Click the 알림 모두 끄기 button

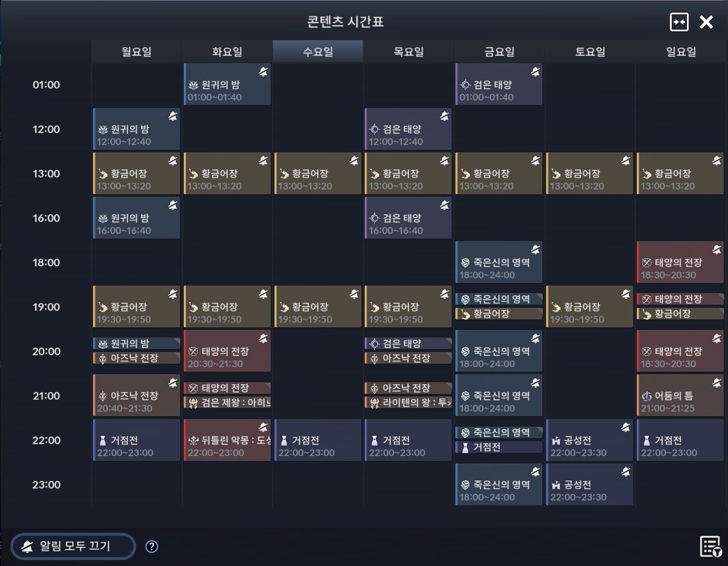point(73,546)
